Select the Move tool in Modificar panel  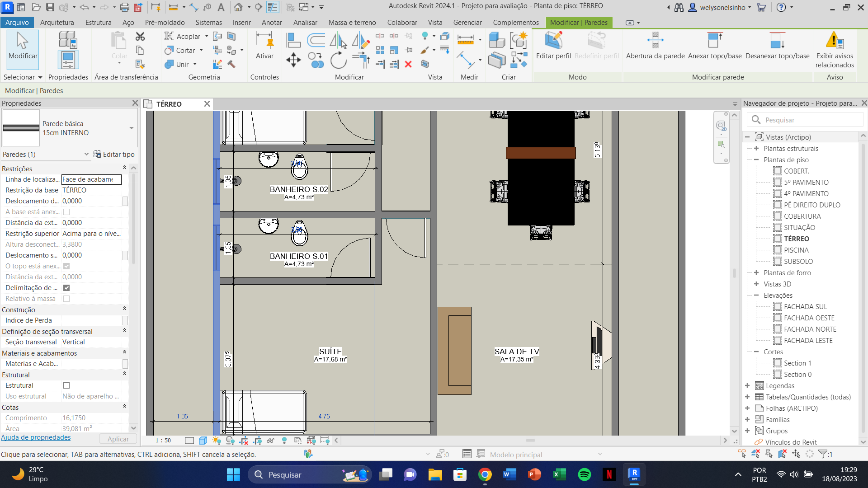[x=293, y=60]
